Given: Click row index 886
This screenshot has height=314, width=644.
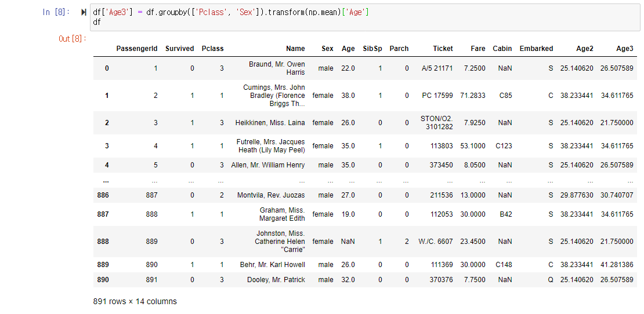Looking at the screenshot, I should (x=103, y=195).
